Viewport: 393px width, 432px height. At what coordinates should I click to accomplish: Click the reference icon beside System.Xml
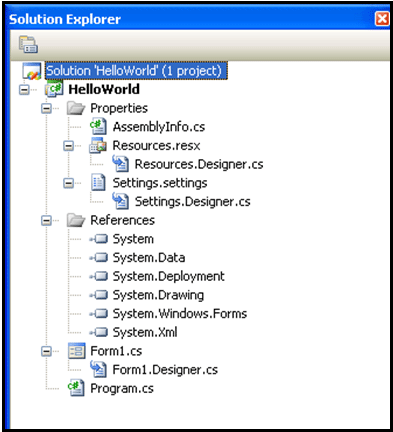point(99,332)
